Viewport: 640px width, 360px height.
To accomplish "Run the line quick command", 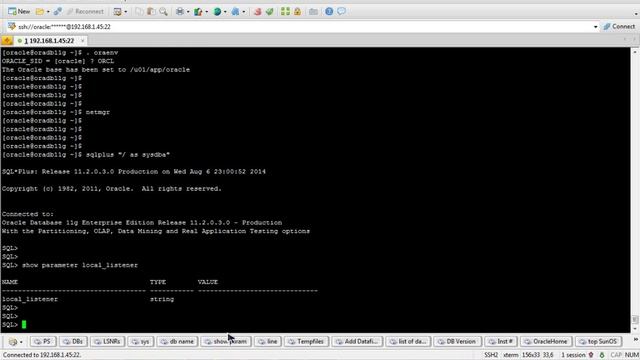I will pyautogui.click(x=268, y=342).
